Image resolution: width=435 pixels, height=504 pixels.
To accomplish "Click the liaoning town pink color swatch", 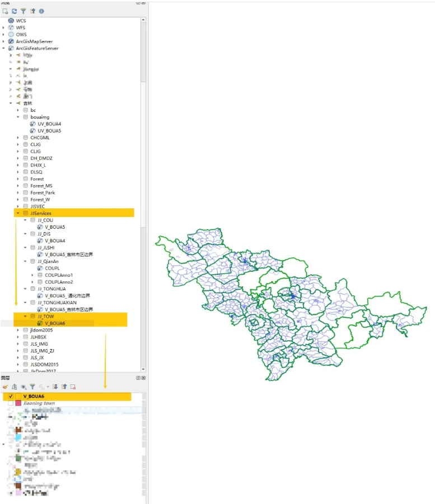I will (18, 403).
